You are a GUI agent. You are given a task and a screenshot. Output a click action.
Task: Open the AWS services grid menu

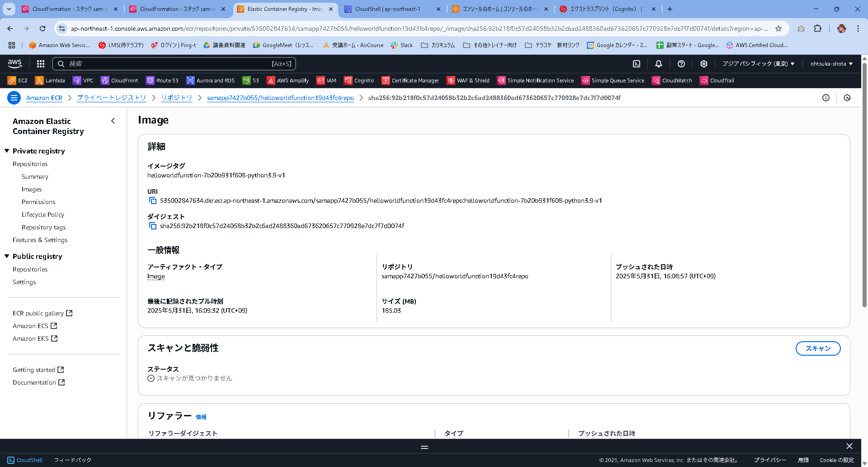(x=41, y=64)
